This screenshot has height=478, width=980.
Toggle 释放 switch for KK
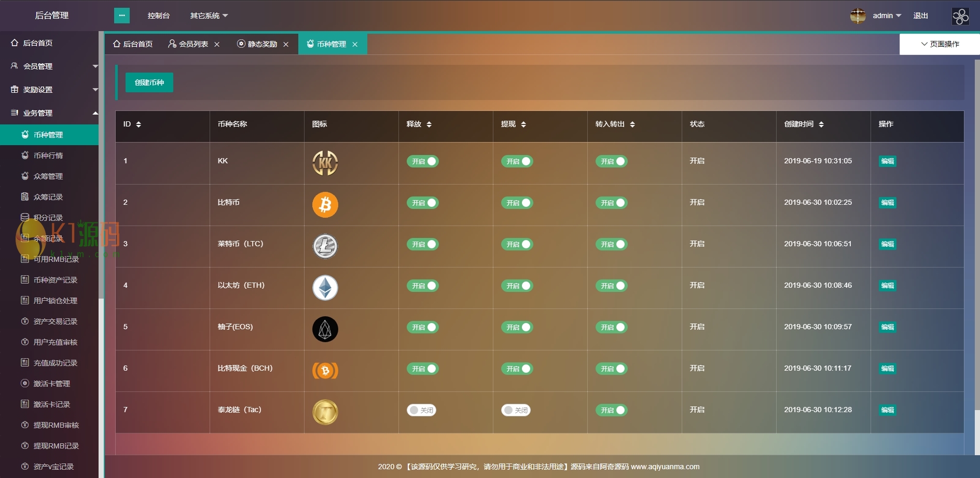click(423, 161)
